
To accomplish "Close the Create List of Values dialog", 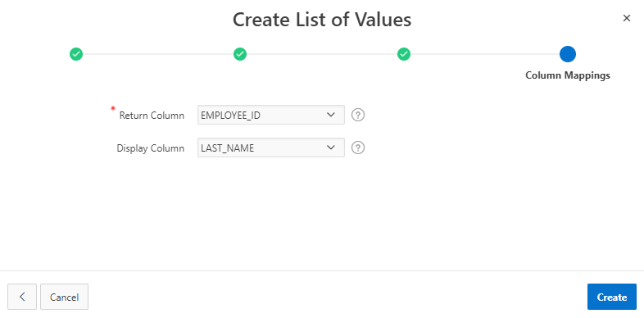I will coord(626,18).
